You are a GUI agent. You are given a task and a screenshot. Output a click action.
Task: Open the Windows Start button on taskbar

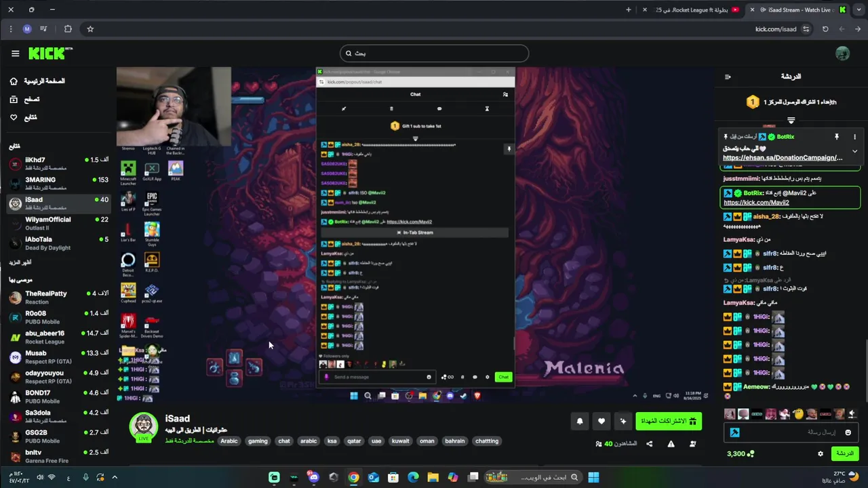593,477
